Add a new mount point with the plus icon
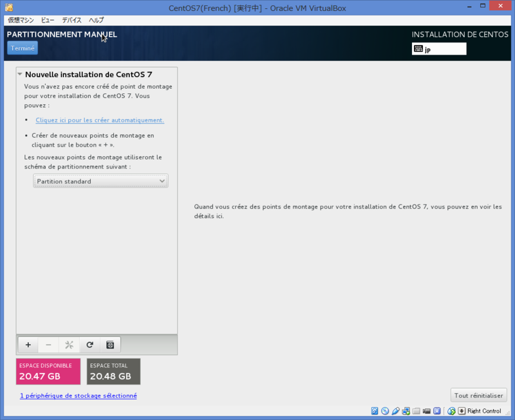The width and height of the screenshot is (515, 420). [x=28, y=345]
